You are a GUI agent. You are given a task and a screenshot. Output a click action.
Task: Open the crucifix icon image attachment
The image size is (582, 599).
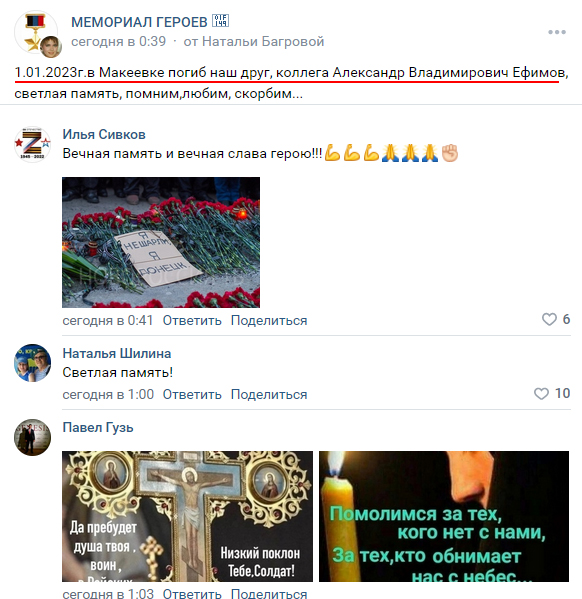coord(187,516)
